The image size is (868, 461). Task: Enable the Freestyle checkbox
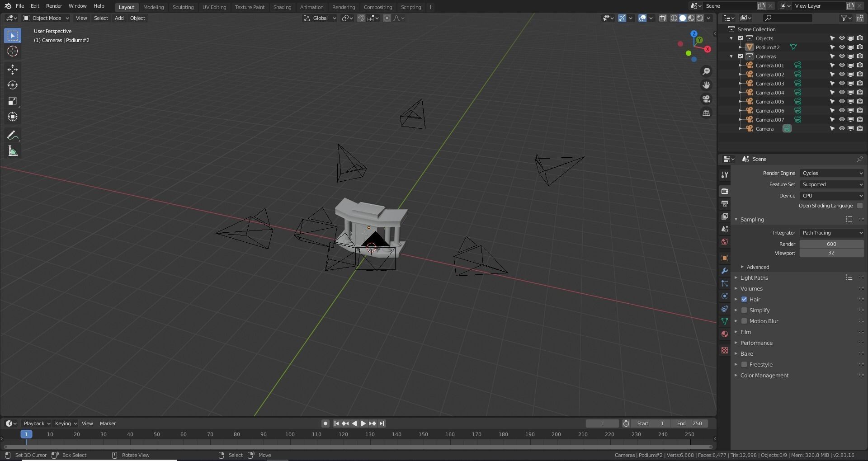point(744,364)
